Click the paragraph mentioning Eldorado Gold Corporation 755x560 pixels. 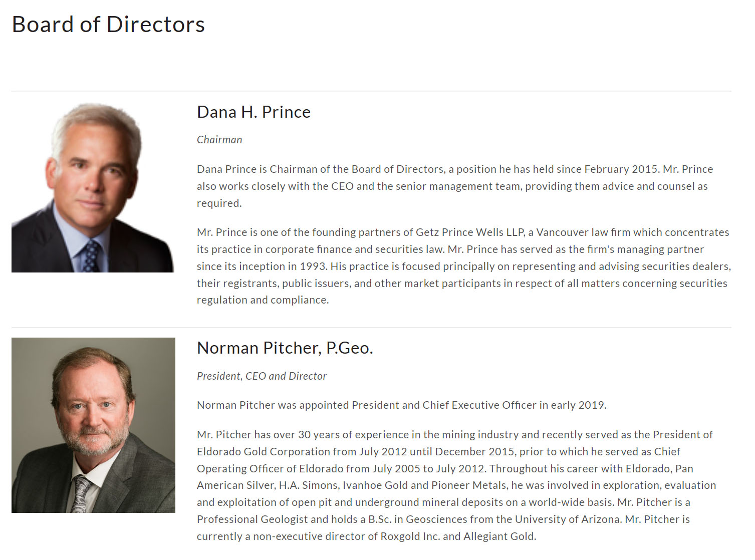tap(456, 485)
